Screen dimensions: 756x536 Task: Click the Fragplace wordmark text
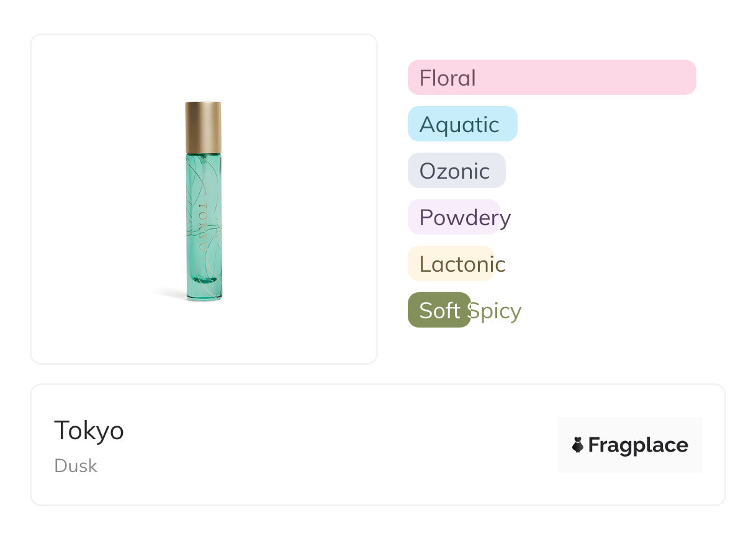click(x=638, y=445)
